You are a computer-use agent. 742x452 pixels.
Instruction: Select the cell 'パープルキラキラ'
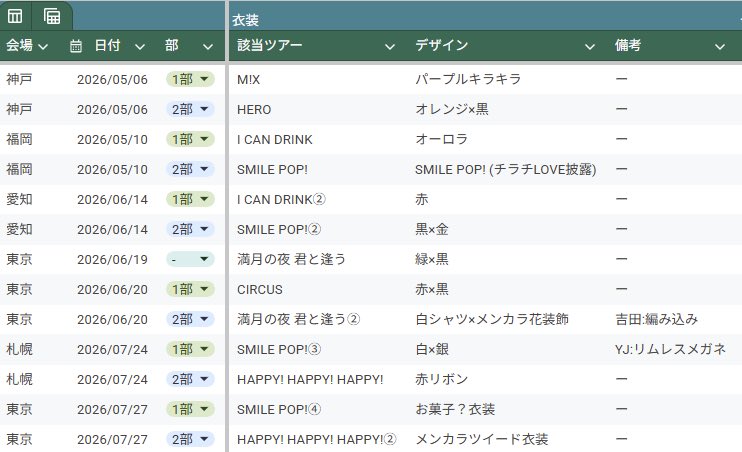[468, 79]
